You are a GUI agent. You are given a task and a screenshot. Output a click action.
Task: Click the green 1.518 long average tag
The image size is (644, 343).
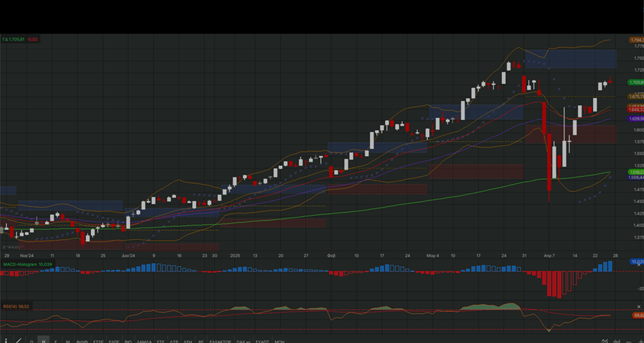[636, 172]
